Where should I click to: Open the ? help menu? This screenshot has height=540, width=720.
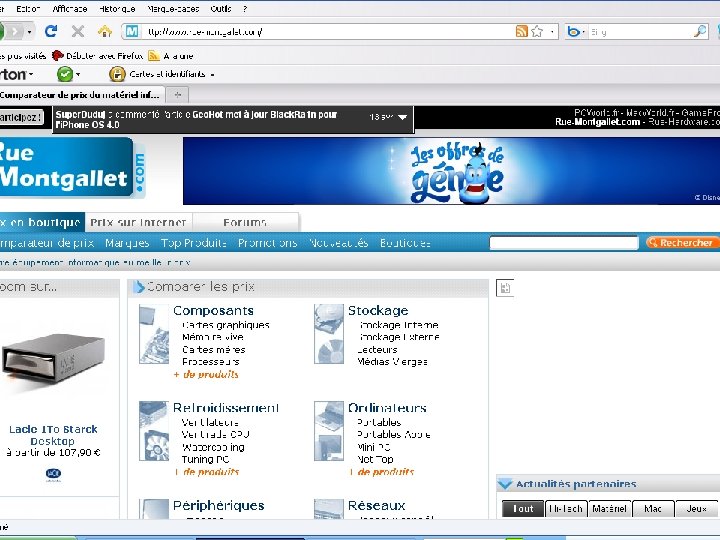click(245, 9)
